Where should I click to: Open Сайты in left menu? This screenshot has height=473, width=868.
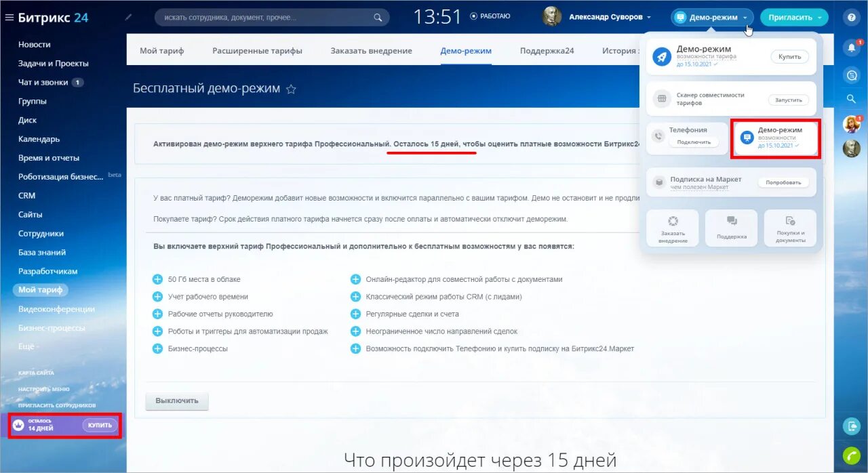(31, 214)
